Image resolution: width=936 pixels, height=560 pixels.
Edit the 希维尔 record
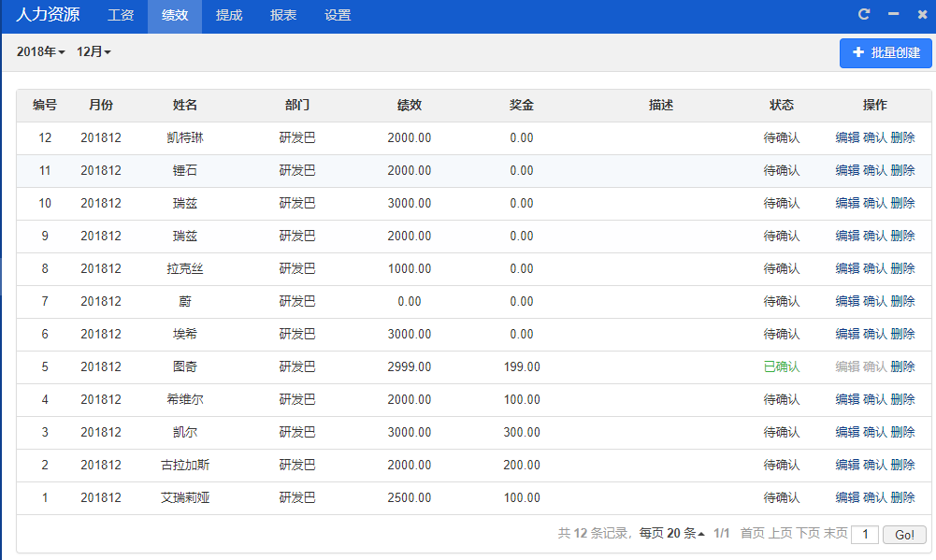click(847, 400)
